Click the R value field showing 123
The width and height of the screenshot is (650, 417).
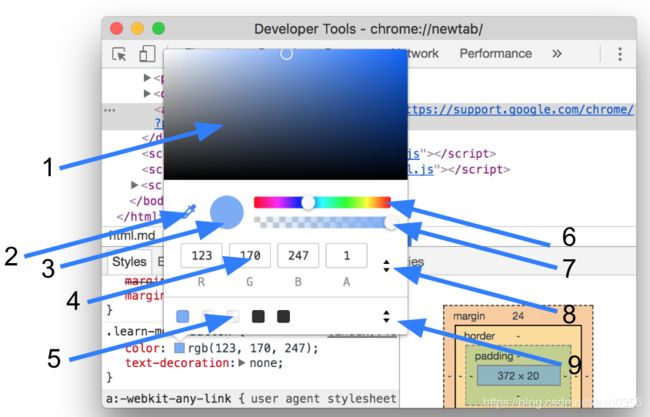click(201, 255)
